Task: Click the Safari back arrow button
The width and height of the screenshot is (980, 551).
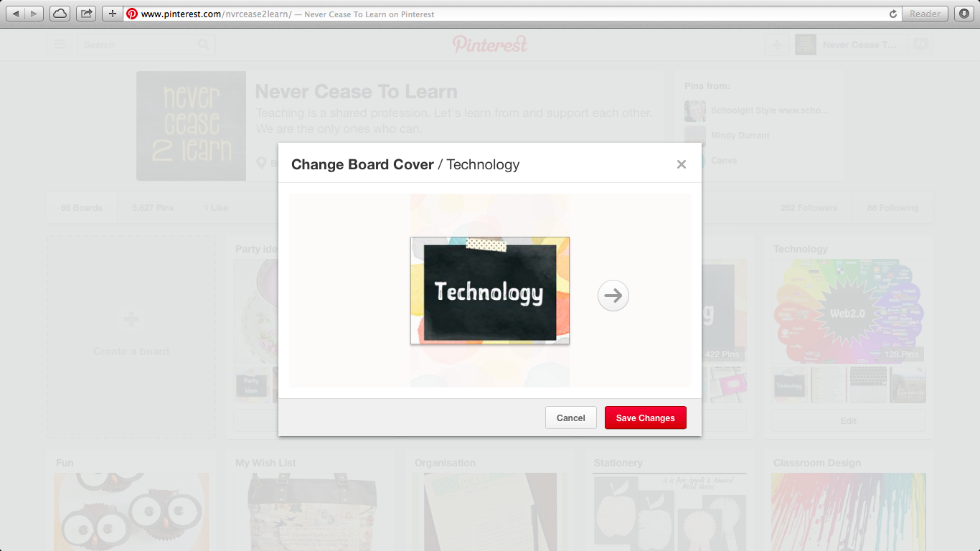Action: 16,14
